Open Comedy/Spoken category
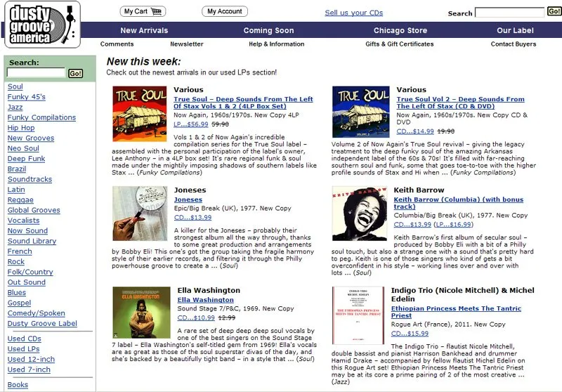Screen dimensions: 562x392 tap(37, 313)
